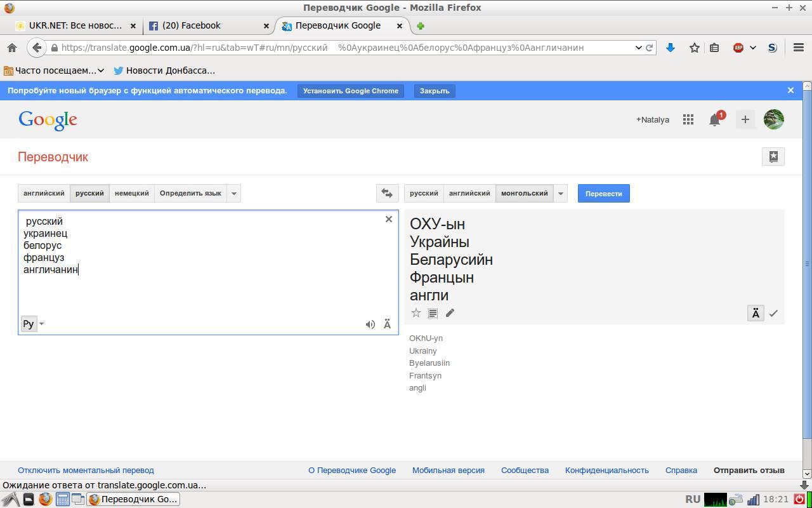Click the Adblock Plus ABP icon
812x508 pixels.
point(738,48)
